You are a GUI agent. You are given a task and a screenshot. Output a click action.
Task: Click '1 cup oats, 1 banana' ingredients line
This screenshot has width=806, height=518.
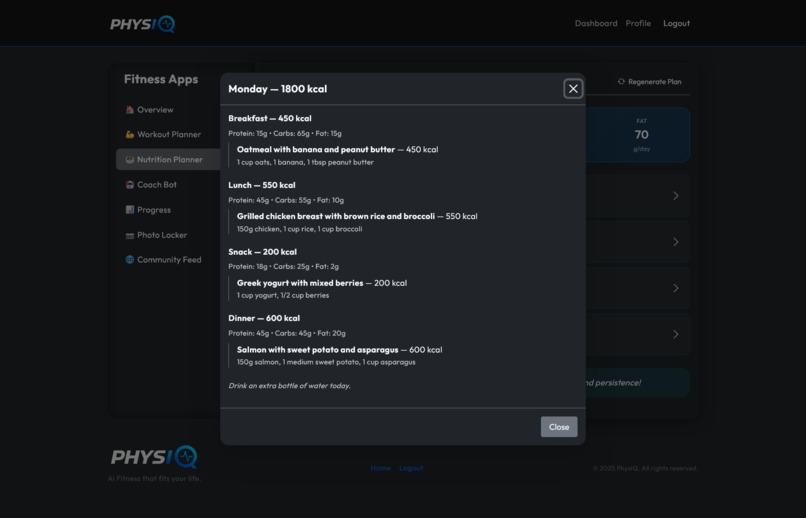pyautogui.click(x=305, y=162)
